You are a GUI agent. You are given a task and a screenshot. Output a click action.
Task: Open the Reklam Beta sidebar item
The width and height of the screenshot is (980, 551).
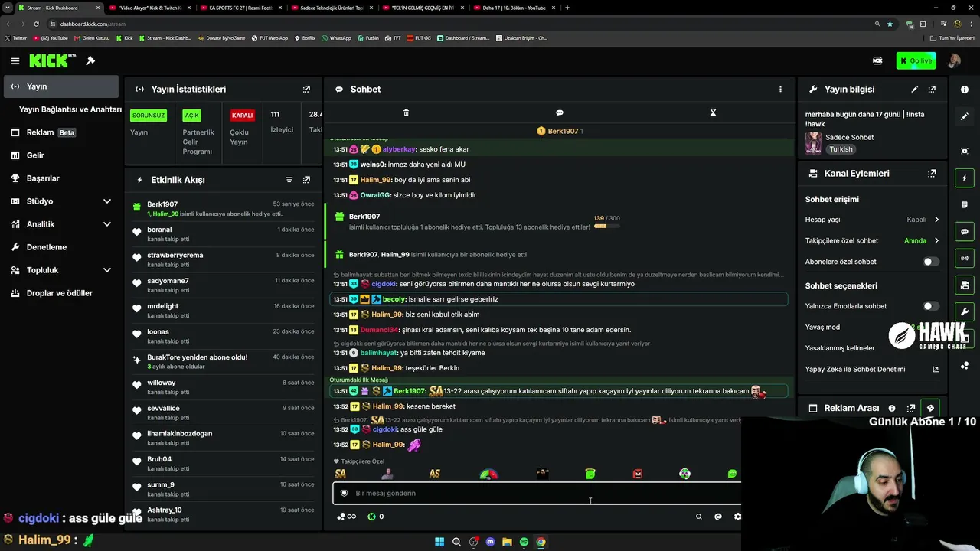coord(61,132)
